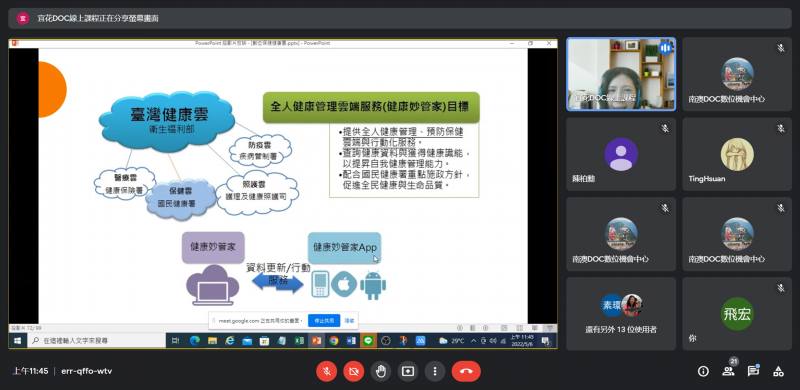The height and width of the screenshot is (390, 800).
Task: Open the meeting details info icon
Action: click(x=703, y=372)
